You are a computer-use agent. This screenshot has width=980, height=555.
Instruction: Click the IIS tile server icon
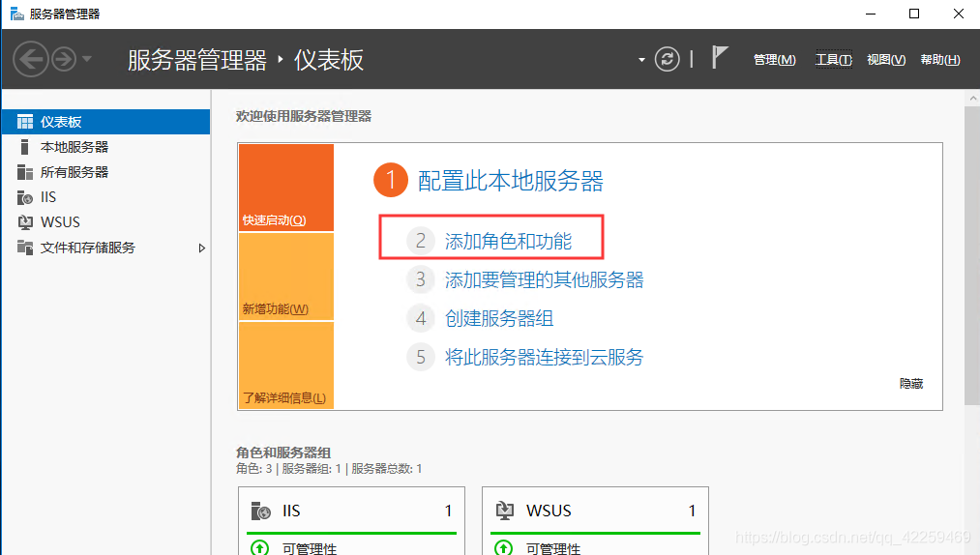[260, 511]
